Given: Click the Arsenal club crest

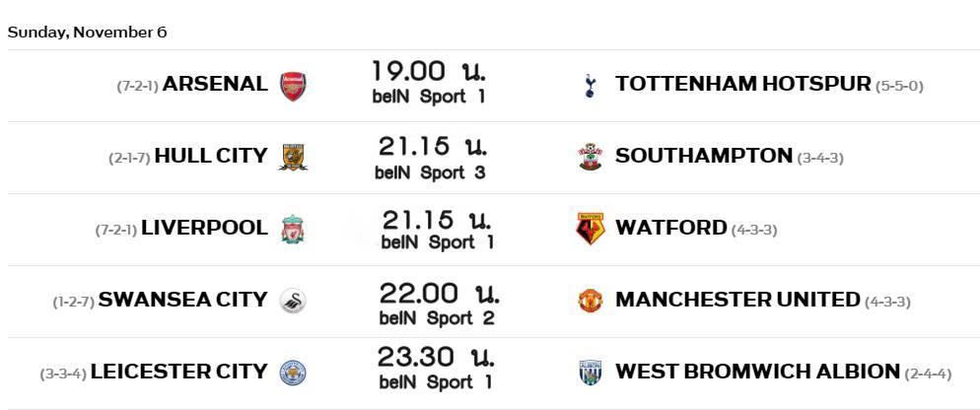Looking at the screenshot, I should (293, 86).
